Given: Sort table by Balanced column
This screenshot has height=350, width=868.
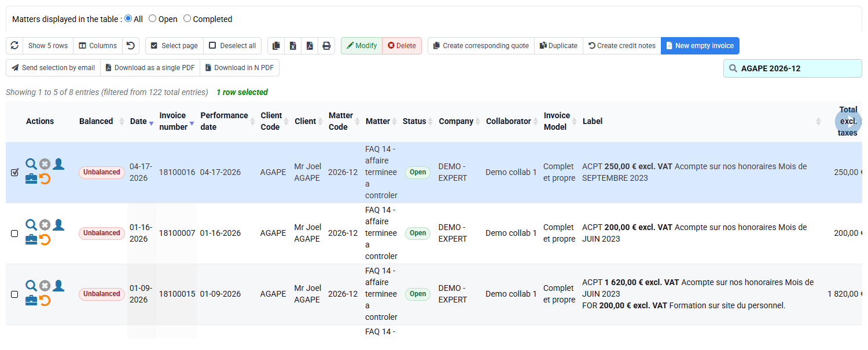Looking at the screenshot, I should pos(102,121).
